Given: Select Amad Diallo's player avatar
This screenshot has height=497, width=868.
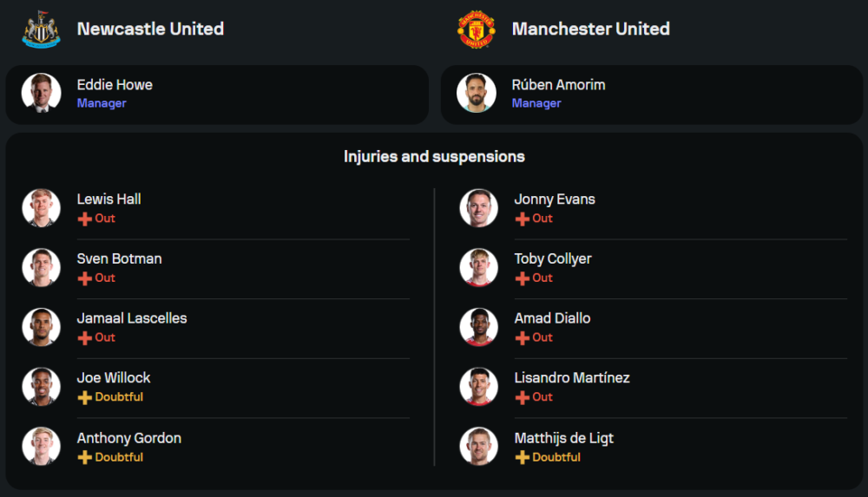Looking at the screenshot, I should coord(478,327).
